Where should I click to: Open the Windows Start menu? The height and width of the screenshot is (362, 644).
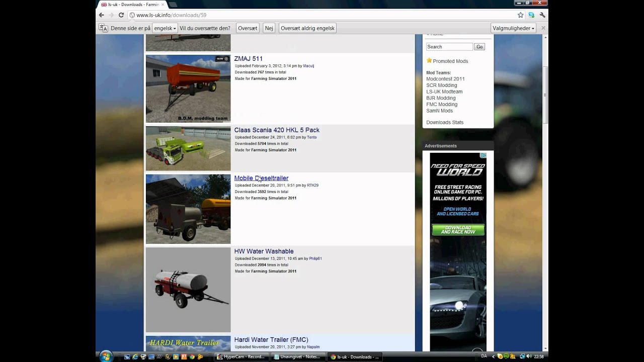pos(106,356)
